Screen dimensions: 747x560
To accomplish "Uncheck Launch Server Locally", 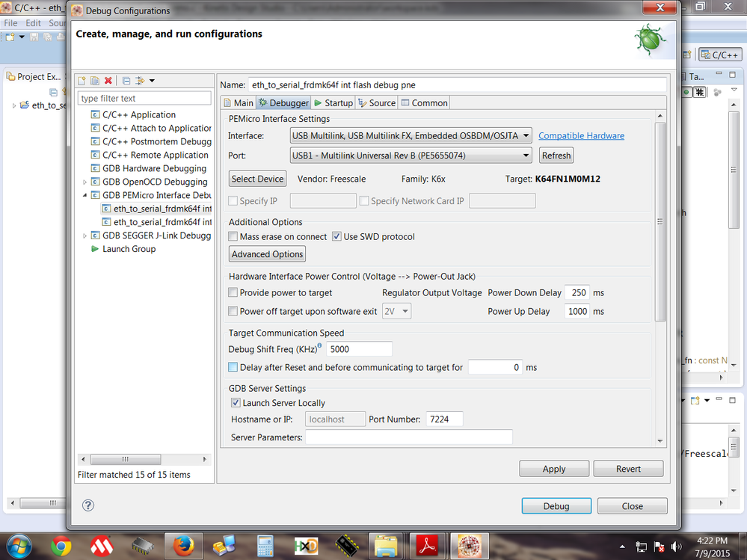I will tap(236, 402).
